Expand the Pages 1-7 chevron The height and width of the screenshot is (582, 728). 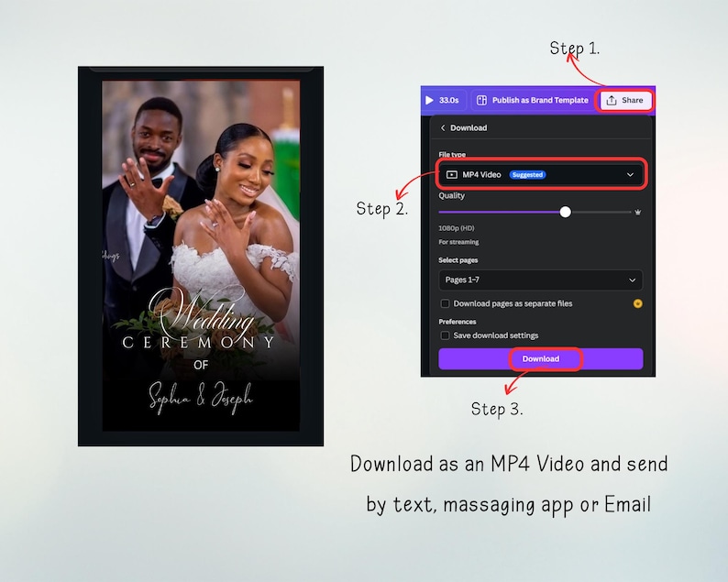click(x=632, y=280)
